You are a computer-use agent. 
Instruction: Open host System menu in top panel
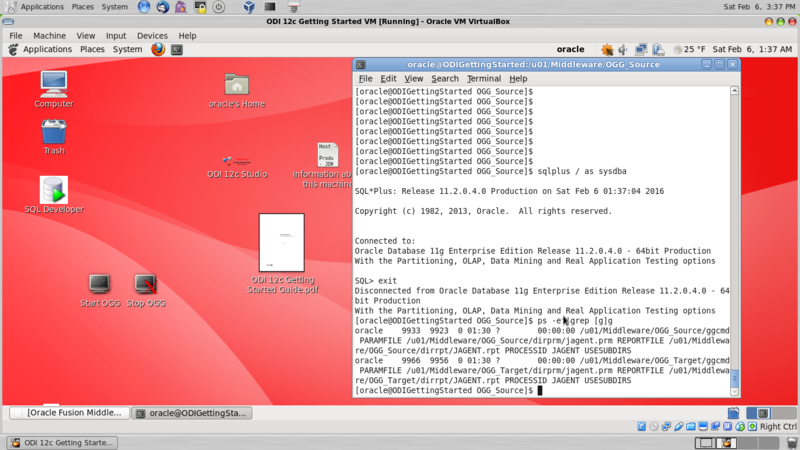coord(115,7)
